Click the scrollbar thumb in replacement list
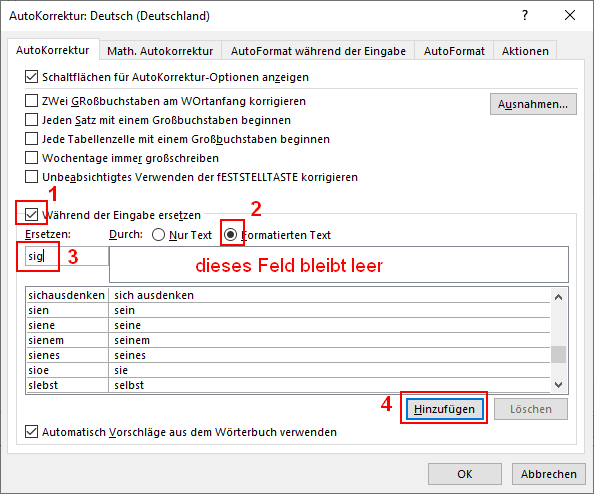The height and width of the screenshot is (494, 594). coord(558,355)
